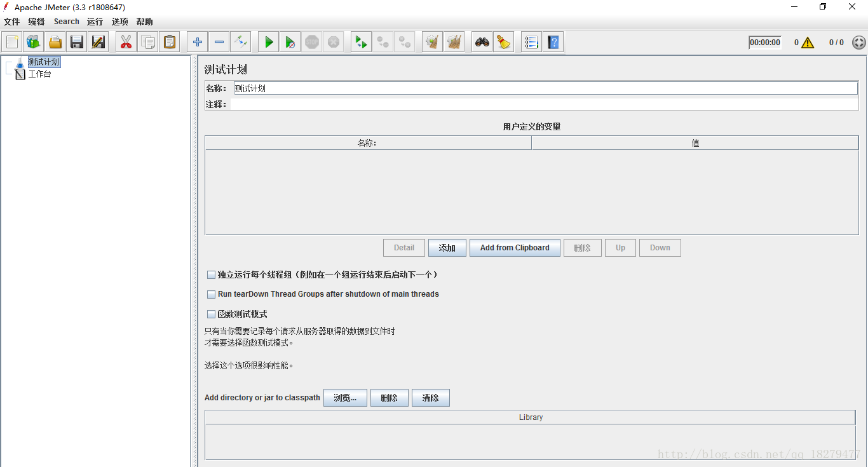Click Add from Clipboard button
This screenshot has height=467, width=868.
tap(515, 248)
